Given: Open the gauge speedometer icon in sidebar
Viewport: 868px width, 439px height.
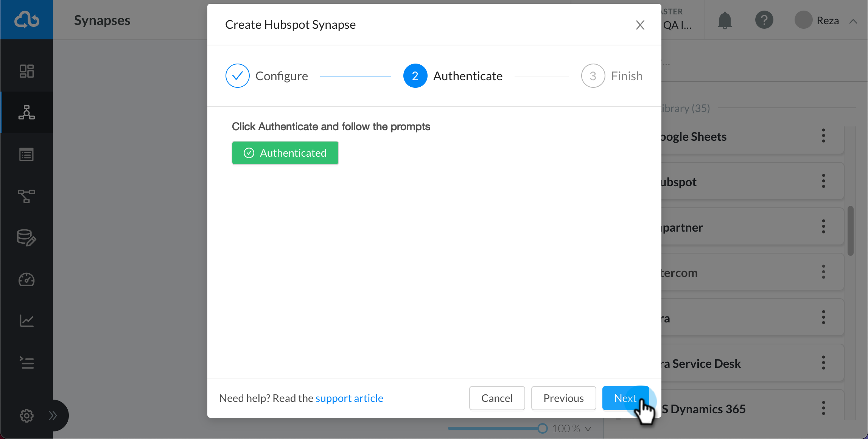Looking at the screenshot, I should tap(26, 280).
